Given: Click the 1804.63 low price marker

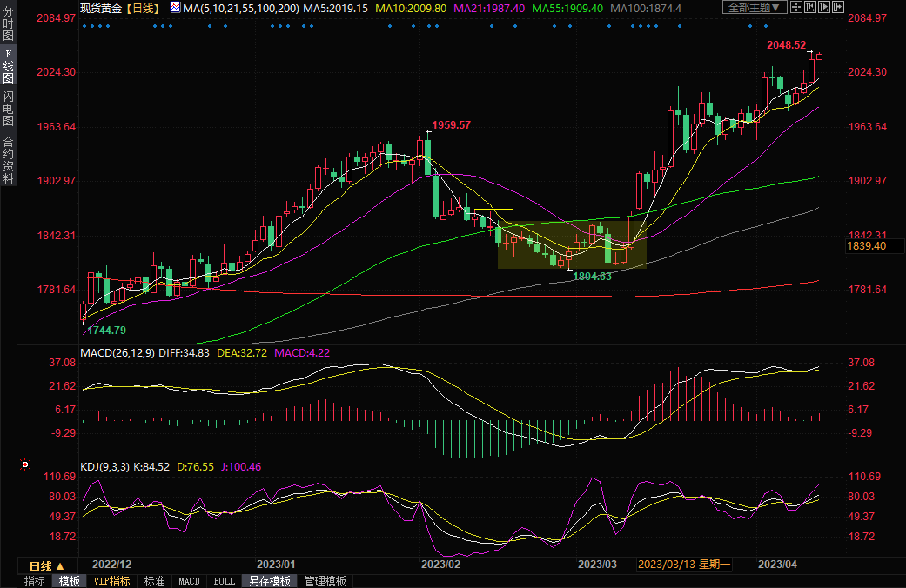Looking at the screenshot, I should click(x=592, y=276).
